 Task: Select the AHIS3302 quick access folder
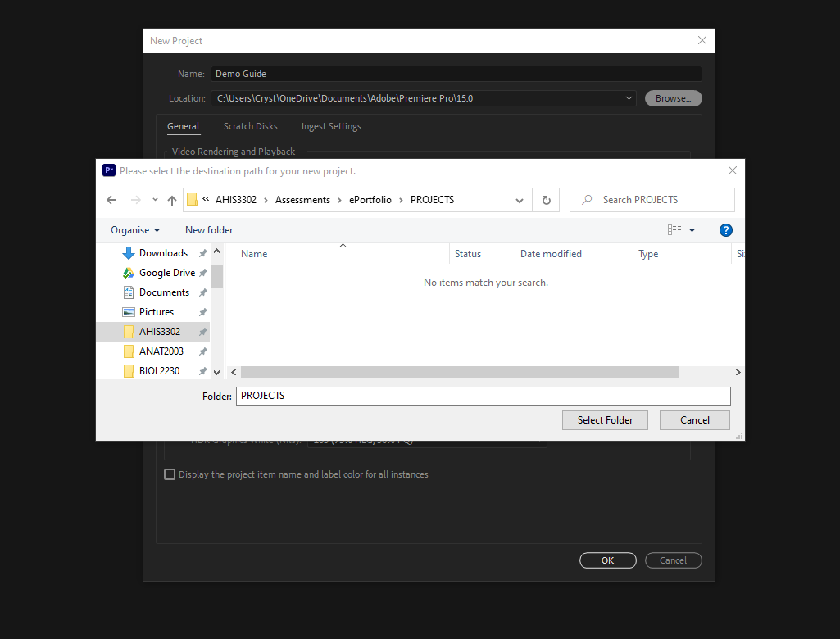coord(160,332)
